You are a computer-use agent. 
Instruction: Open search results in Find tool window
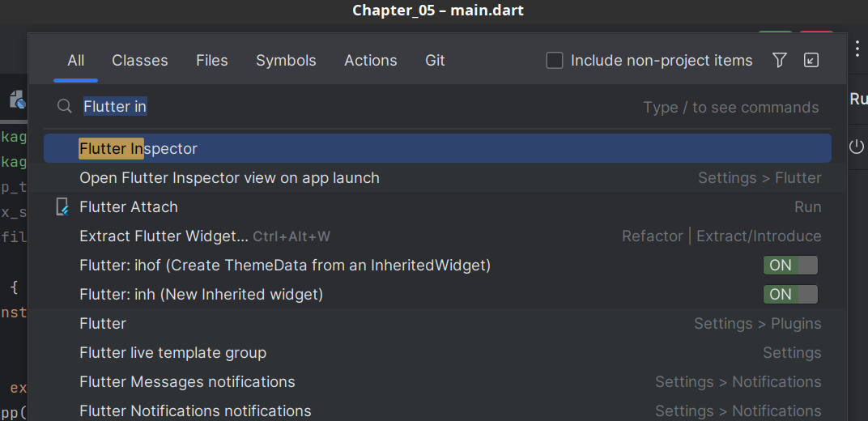[x=811, y=60]
